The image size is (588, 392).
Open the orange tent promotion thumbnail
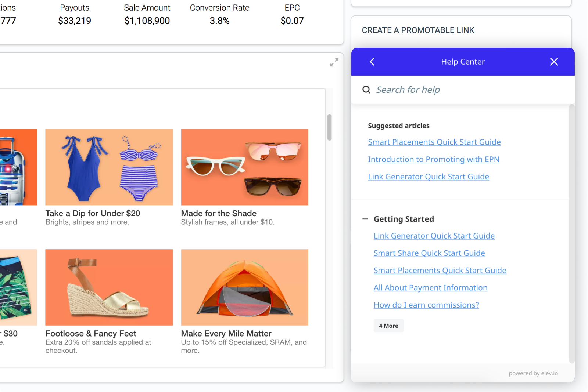pyautogui.click(x=245, y=287)
